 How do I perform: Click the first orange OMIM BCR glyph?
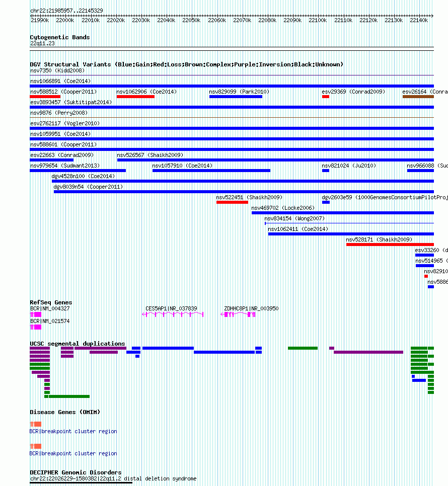click(36, 424)
